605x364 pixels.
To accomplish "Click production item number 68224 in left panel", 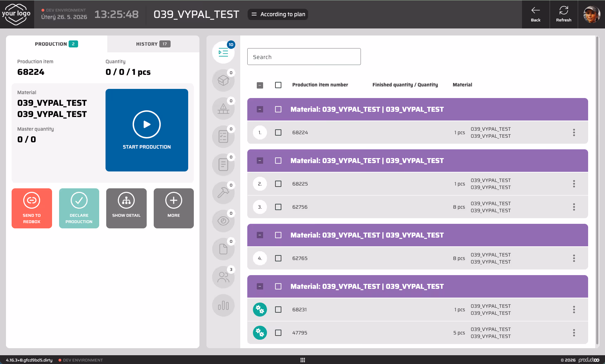I will [31, 72].
